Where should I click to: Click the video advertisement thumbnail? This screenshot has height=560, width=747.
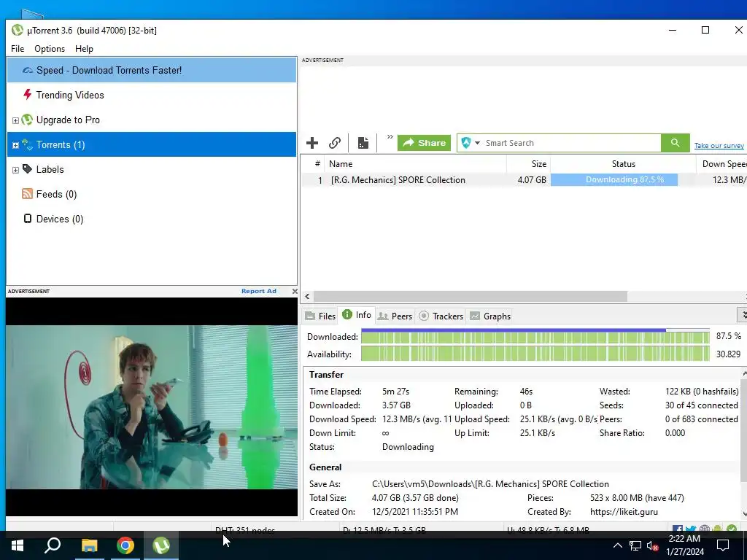pyautogui.click(x=152, y=407)
